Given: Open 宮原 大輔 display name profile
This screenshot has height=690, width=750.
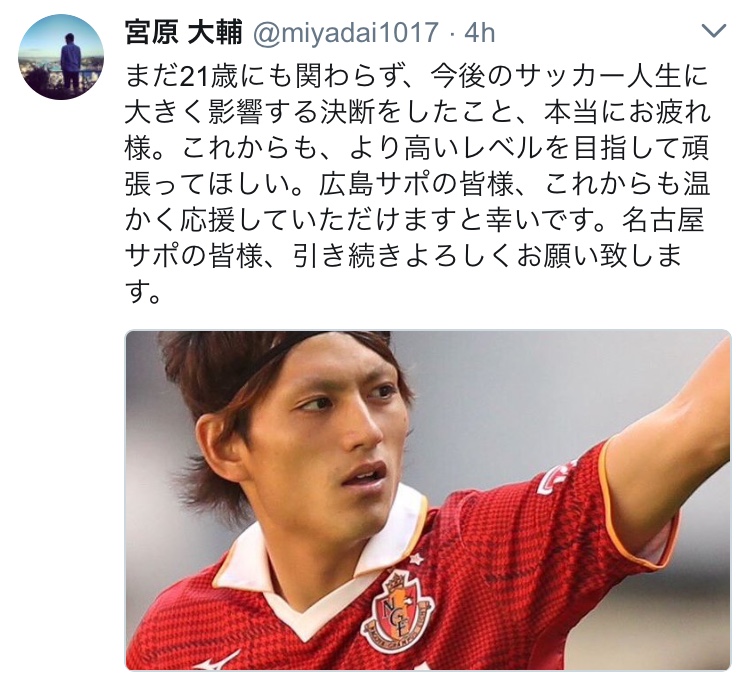Looking at the screenshot, I should pos(184,33).
